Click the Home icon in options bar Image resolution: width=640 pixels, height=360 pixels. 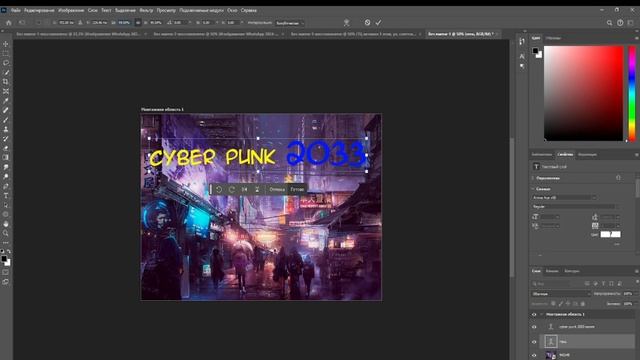click(9, 23)
